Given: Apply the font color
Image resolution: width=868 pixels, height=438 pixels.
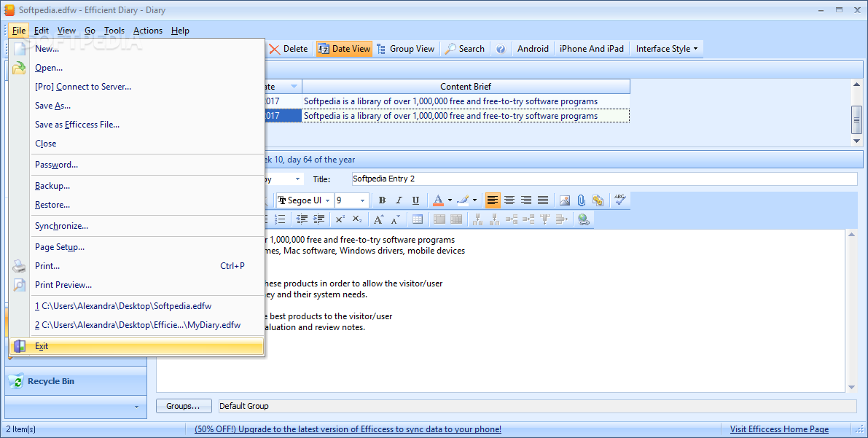Looking at the screenshot, I should pos(438,200).
